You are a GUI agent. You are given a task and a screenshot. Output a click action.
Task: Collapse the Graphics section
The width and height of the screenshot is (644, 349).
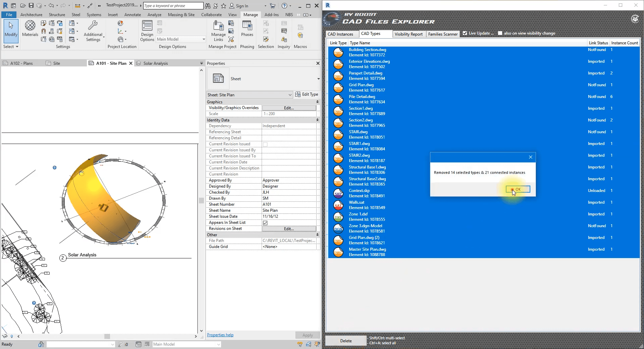[x=317, y=102]
